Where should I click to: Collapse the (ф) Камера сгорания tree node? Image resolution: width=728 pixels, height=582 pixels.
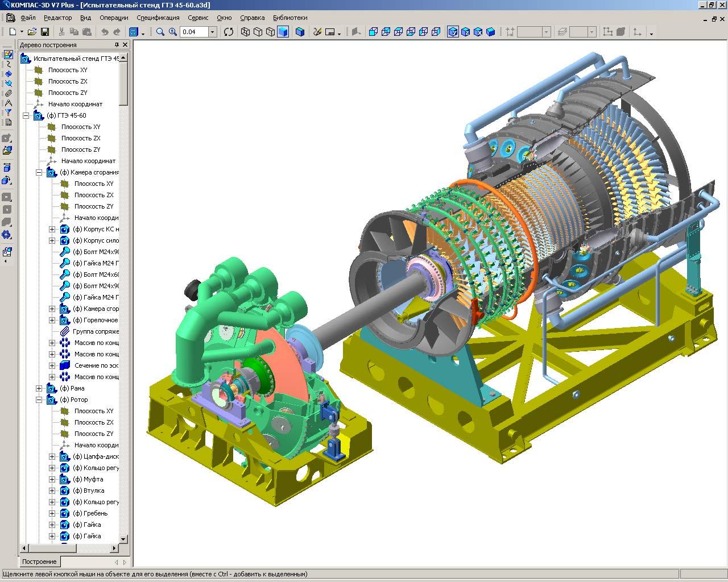tap(39, 172)
